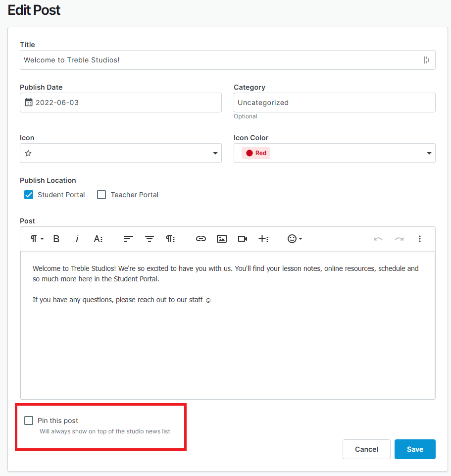Click the Cancel button
The image size is (451, 476).
366,449
